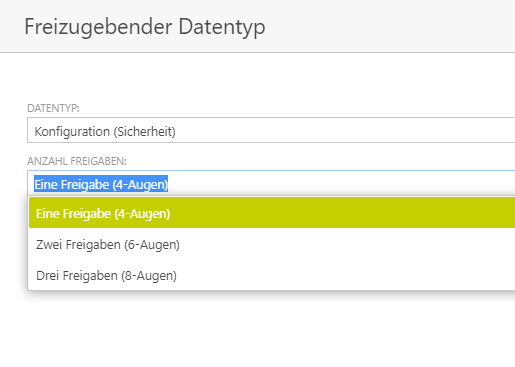Select the option Zwei Freigaben (6-Augen)

[272, 244]
